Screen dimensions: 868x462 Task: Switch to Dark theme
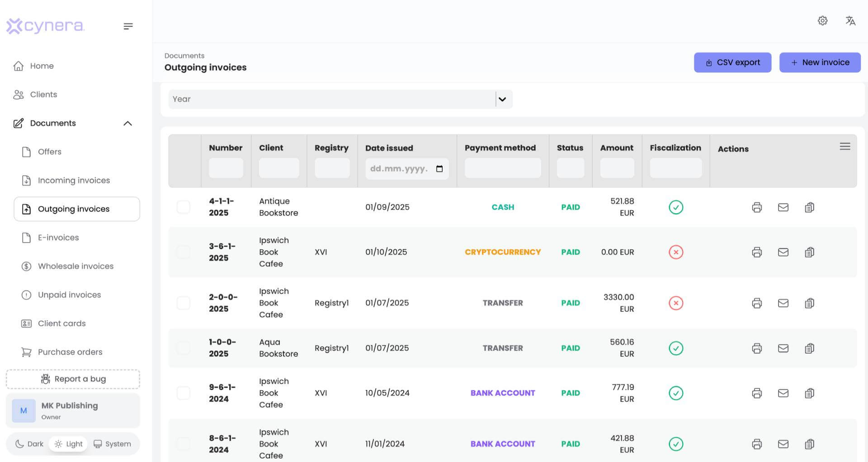tap(29, 444)
